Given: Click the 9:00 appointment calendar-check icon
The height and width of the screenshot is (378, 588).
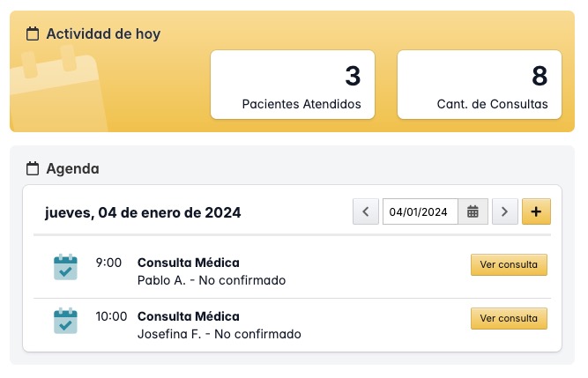Looking at the screenshot, I should coord(65,267).
